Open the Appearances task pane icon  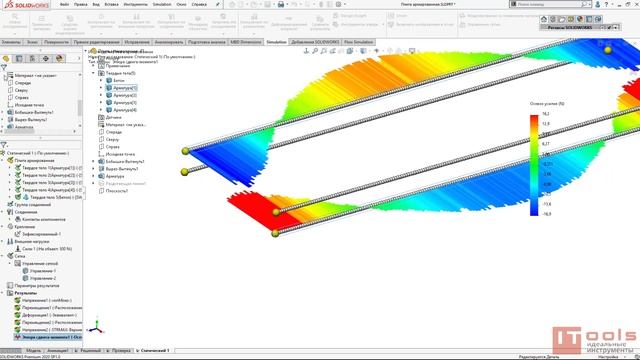tap(580, 19)
